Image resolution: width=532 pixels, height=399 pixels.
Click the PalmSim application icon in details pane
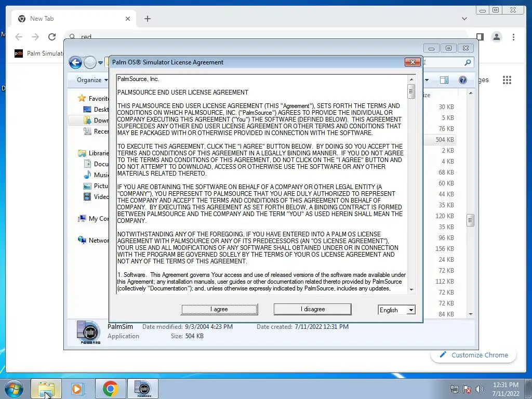(x=88, y=332)
